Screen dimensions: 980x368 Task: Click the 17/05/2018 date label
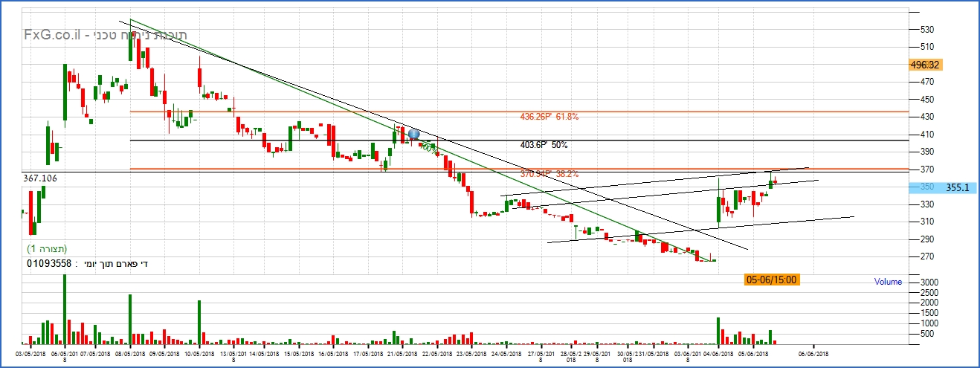point(367,354)
